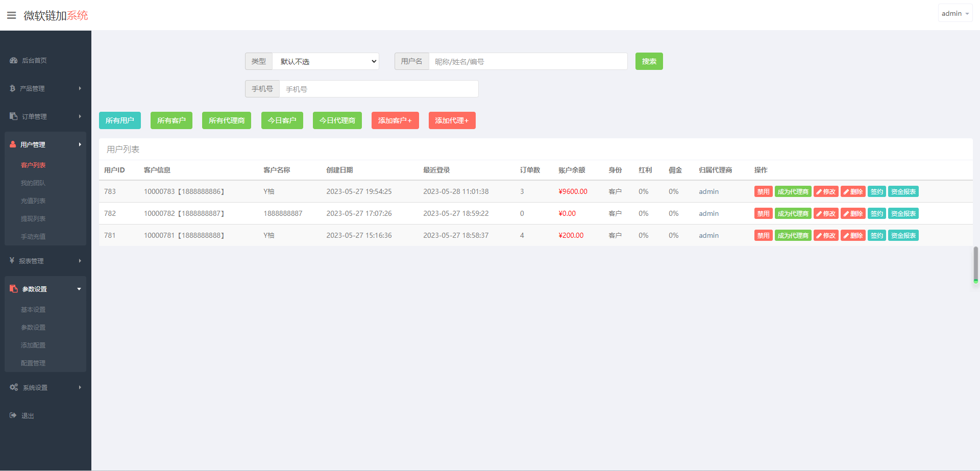Click 禁用 for user 783
The height and width of the screenshot is (471, 980).
click(764, 191)
